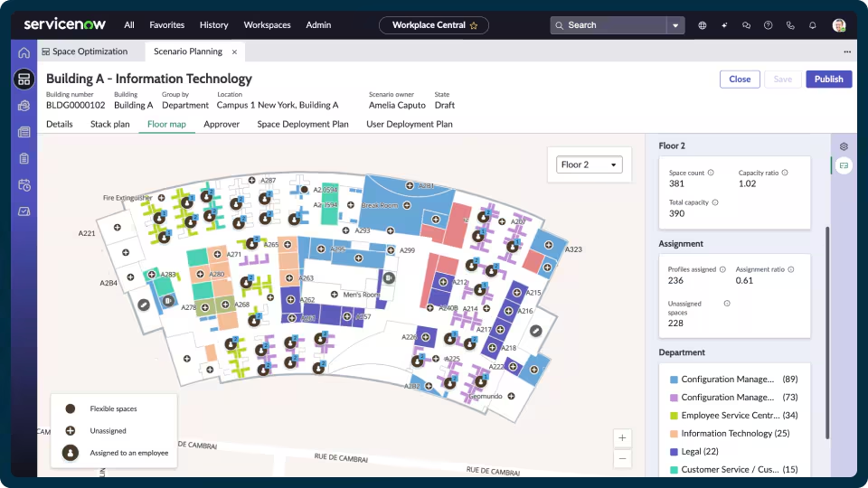Select the Legal department color swatch
Screen dimensions: 868x488
(674, 452)
